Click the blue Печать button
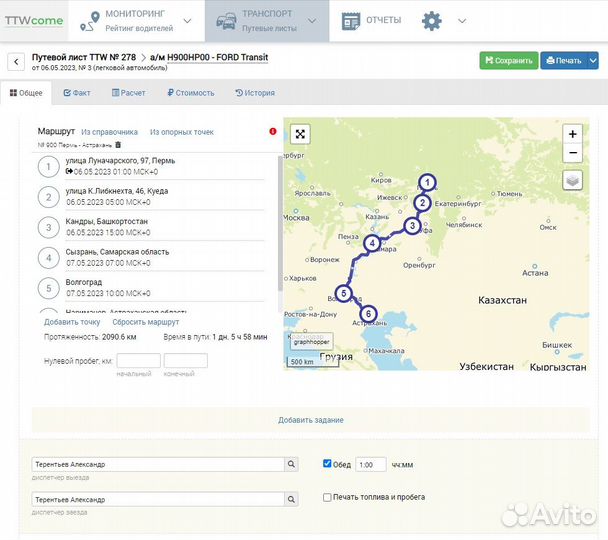This screenshot has height=540, width=608. tap(564, 60)
